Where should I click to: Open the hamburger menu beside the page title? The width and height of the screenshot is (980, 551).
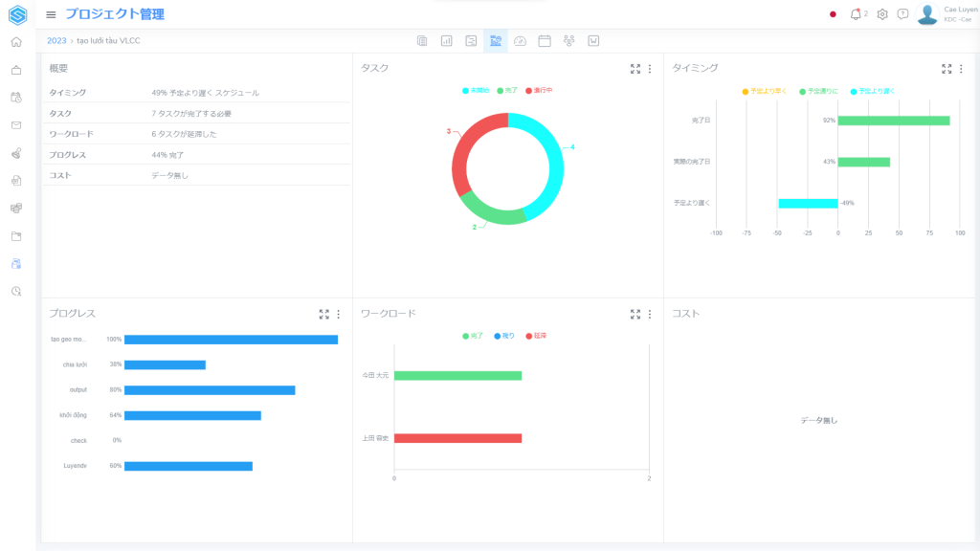pos(51,14)
